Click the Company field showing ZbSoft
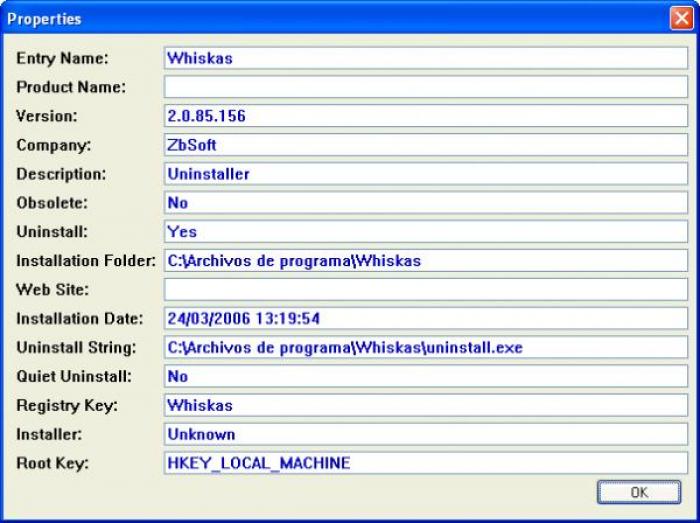 [425, 145]
